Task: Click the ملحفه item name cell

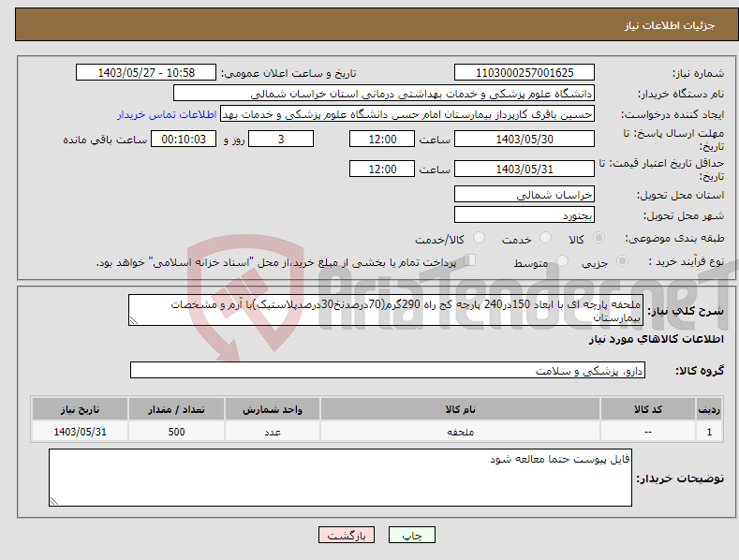Action: pos(460,432)
